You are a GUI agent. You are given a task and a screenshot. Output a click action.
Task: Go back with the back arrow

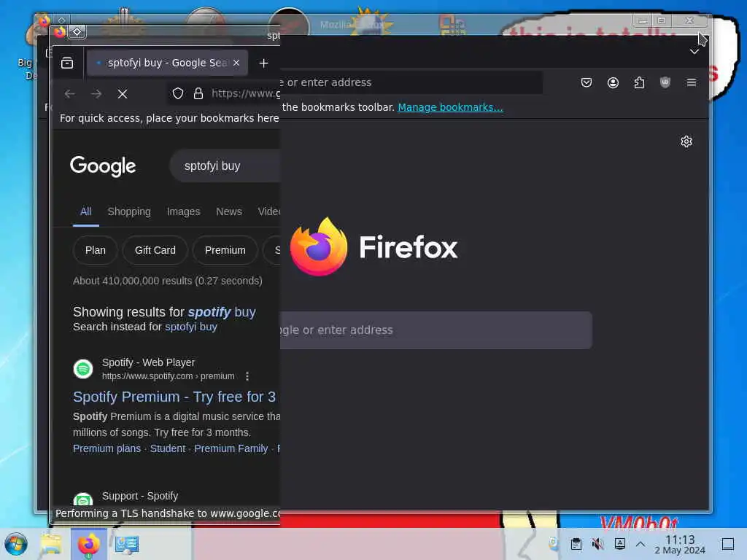click(x=69, y=94)
